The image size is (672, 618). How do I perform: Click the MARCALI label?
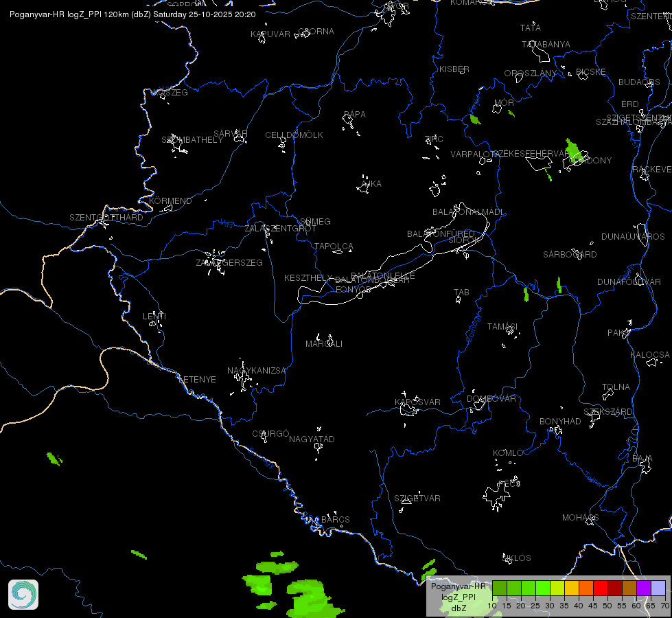tap(324, 344)
